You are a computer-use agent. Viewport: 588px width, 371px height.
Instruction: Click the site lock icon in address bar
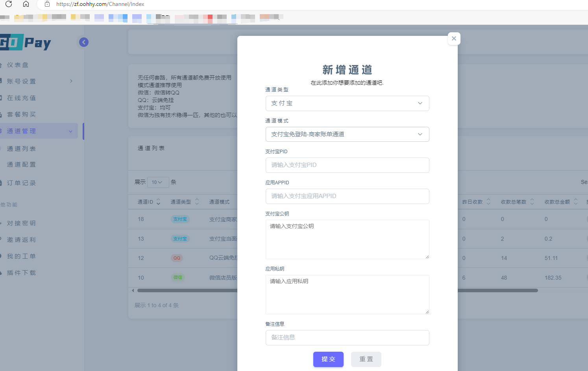(x=47, y=4)
